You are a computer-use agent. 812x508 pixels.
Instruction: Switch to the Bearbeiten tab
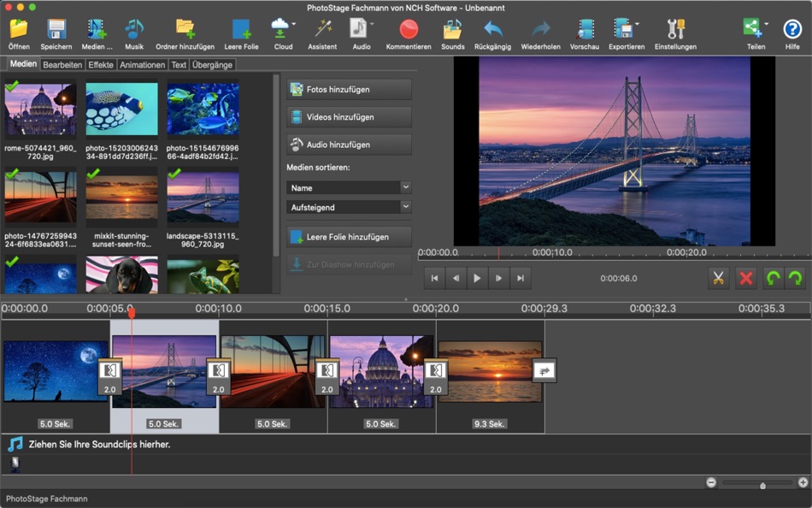point(62,65)
